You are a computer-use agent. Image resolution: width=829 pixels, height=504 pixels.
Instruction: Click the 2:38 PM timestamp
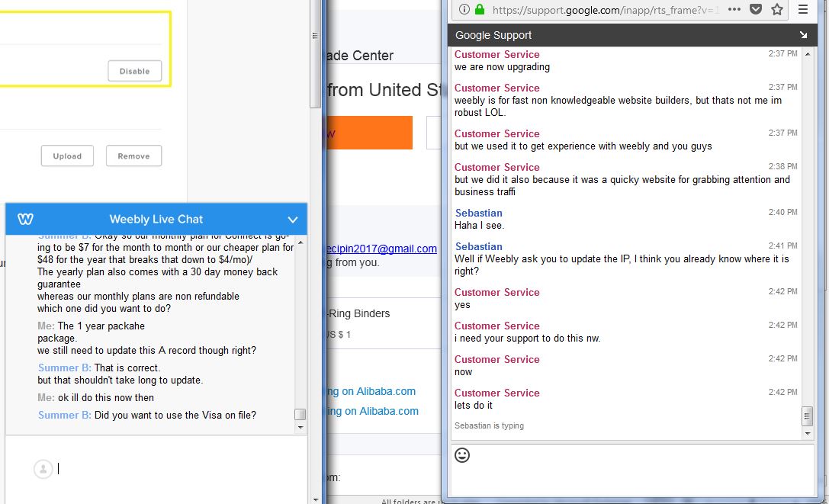click(783, 166)
